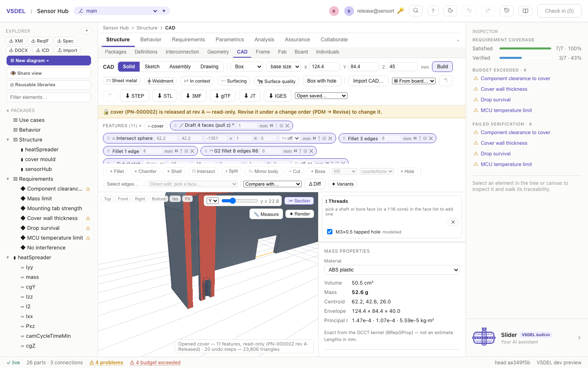The width and height of the screenshot is (588, 368).
Task: Collapse the Requirements tree group
Action: tap(8, 179)
